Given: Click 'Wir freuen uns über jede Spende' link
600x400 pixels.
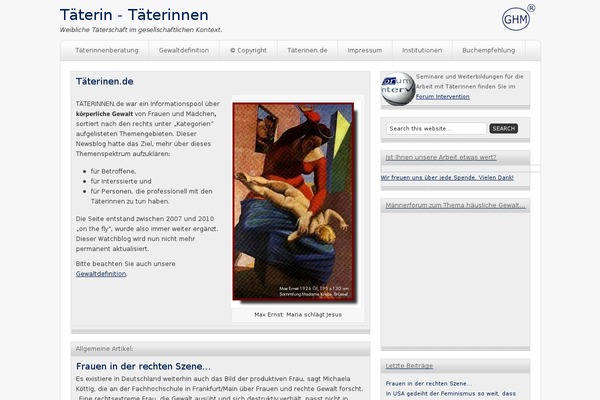Looking at the screenshot, I should 447,178.
